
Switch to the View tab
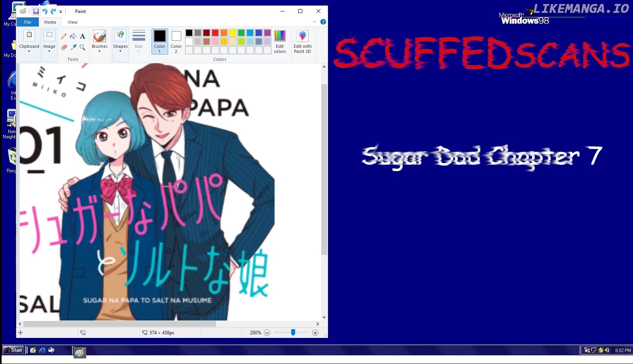click(x=72, y=22)
